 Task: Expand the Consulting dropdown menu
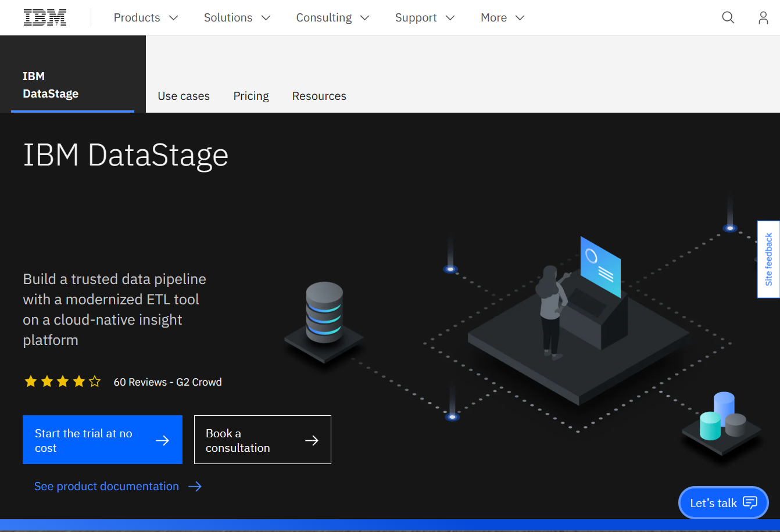(x=332, y=17)
